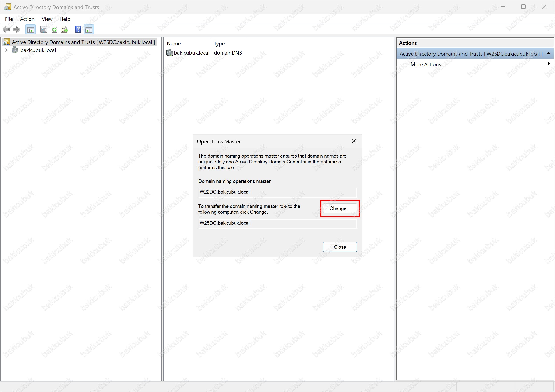Select bakicubuk.local in the console tree
This screenshot has width=555, height=392.
[38, 50]
